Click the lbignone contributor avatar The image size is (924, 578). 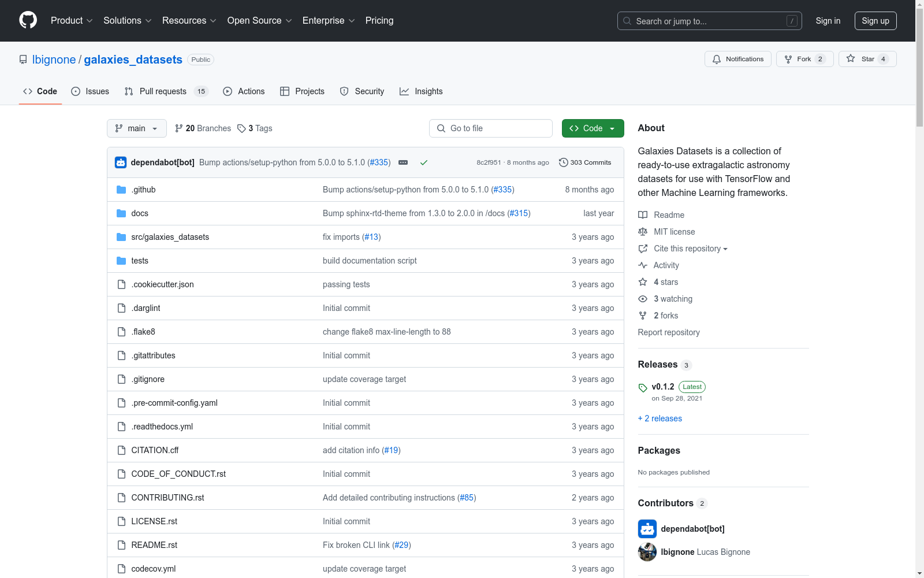point(647,552)
